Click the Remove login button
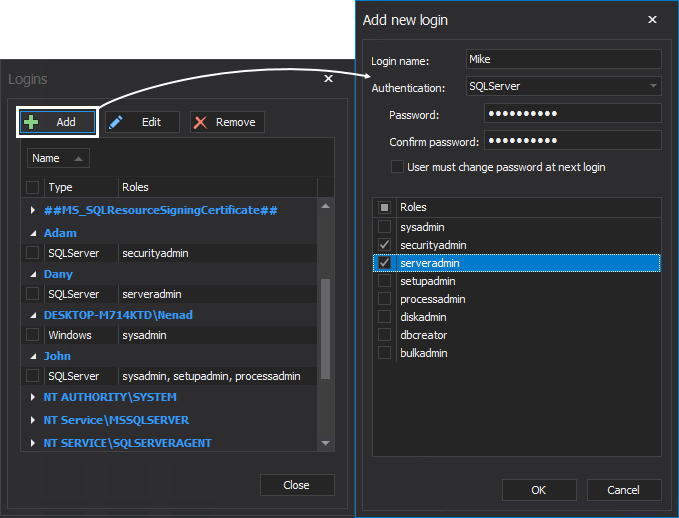Image resolution: width=679 pixels, height=518 pixels. coord(227,122)
